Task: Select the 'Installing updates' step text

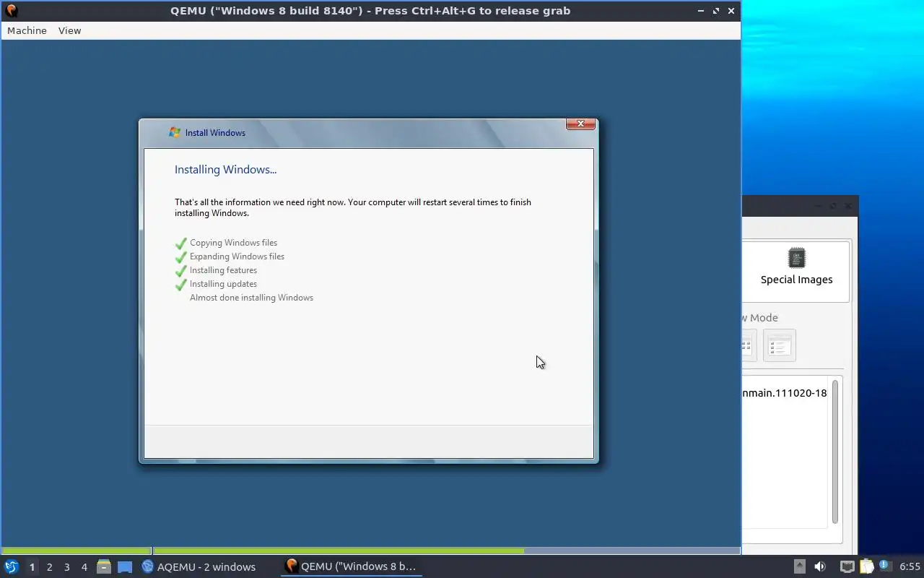Action: (223, 284)
